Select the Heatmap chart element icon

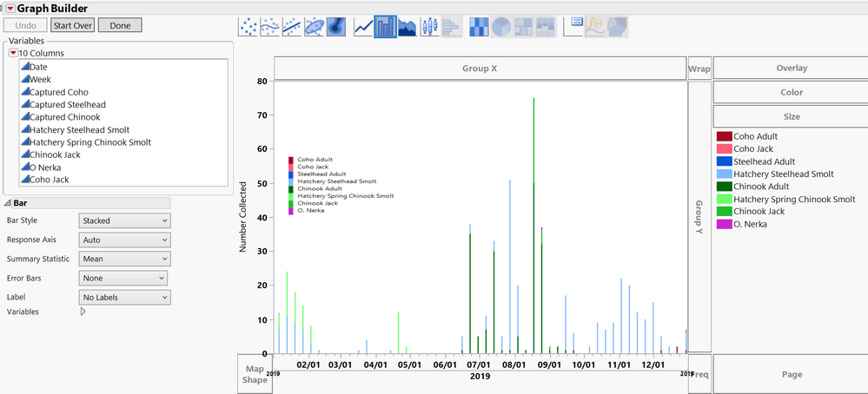pyautogui.click(x=480, y=27)
